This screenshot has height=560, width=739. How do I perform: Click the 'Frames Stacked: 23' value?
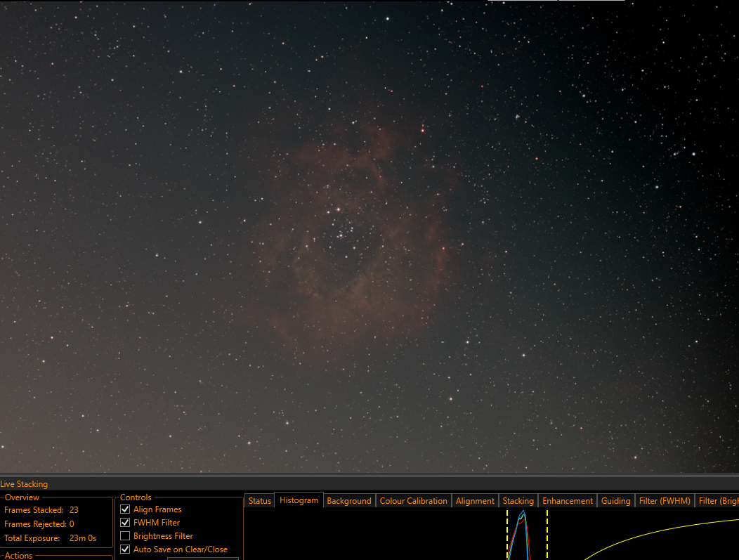point(74,510)
